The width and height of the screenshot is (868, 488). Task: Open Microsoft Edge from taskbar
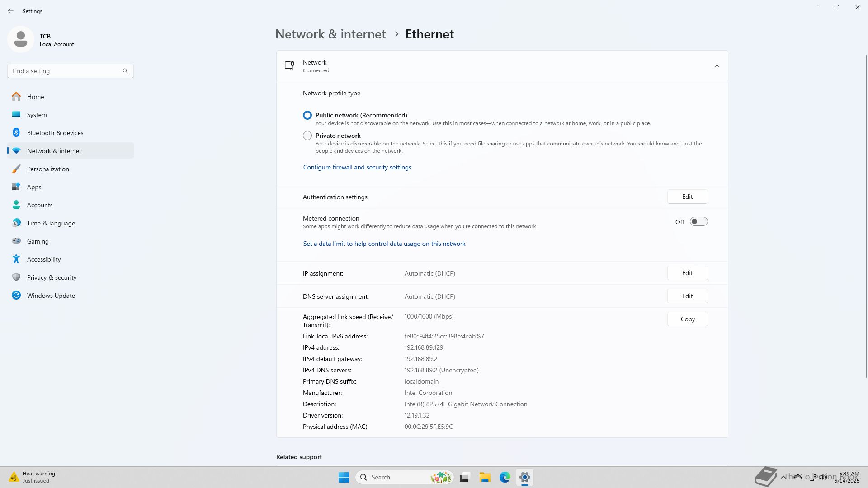point(505,477)
